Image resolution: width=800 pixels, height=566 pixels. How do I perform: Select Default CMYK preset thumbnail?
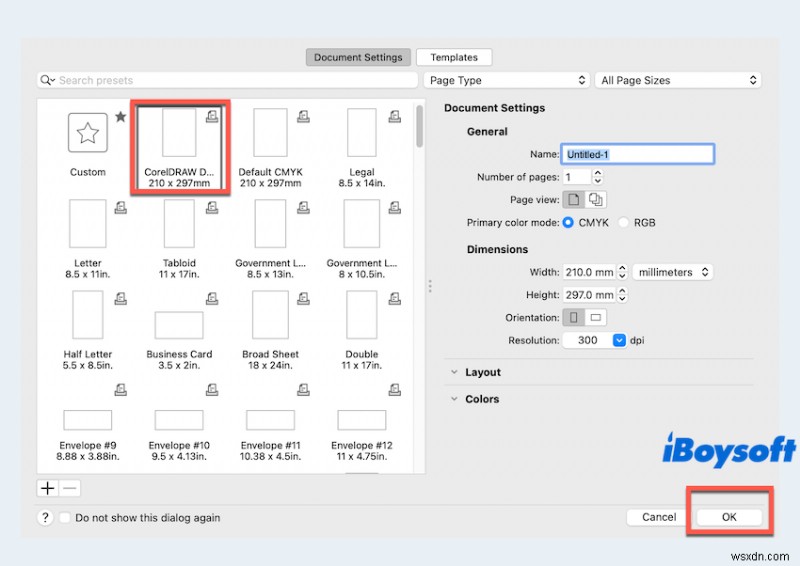[x=270, y=132]
